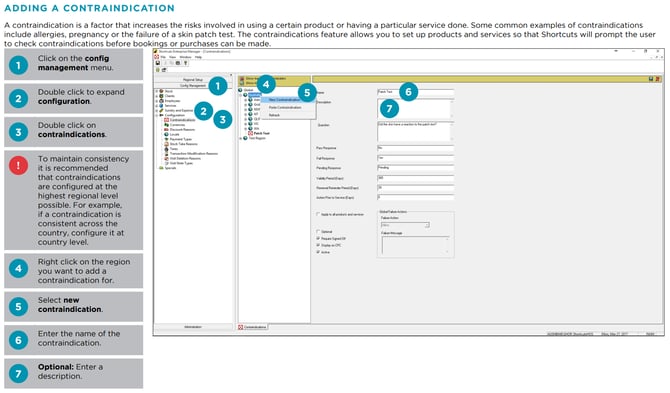Enable Apply to all products and services
This screenshot has width=670, height=393.
318,214
